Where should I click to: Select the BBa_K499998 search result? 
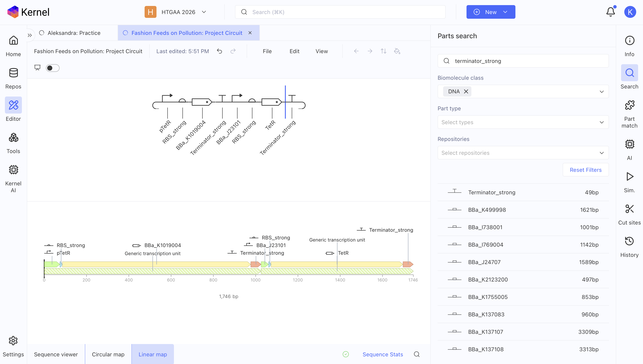[523, 210]
